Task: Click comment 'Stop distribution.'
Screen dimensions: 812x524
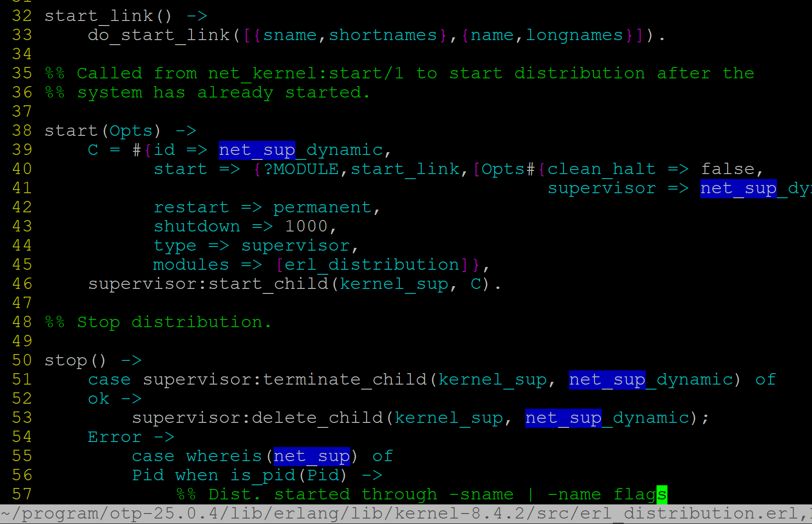Action: click(174, 322)
